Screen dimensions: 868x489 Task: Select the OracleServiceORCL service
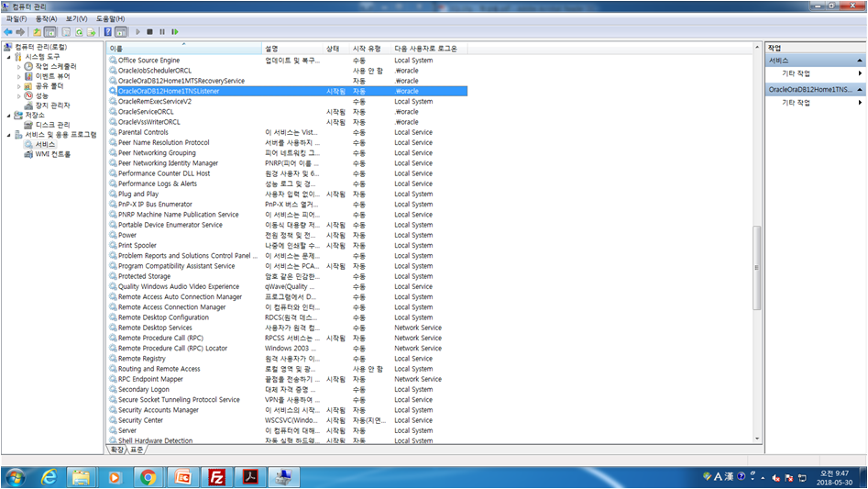pos(146,112)
